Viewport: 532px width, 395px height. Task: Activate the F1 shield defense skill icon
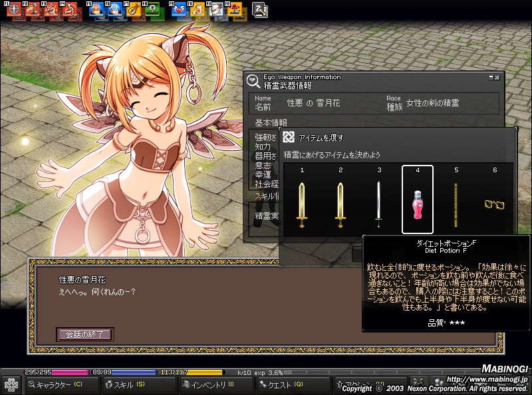click(x=13, y=9)
